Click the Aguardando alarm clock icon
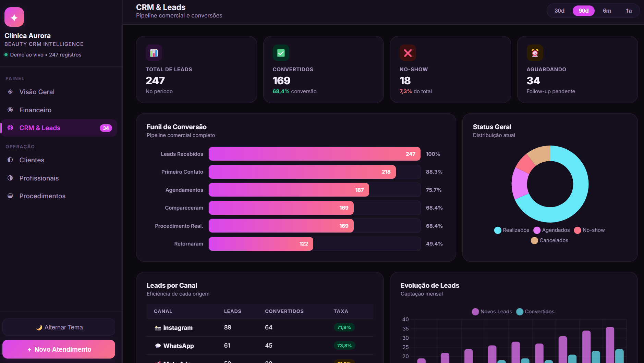 535,53
